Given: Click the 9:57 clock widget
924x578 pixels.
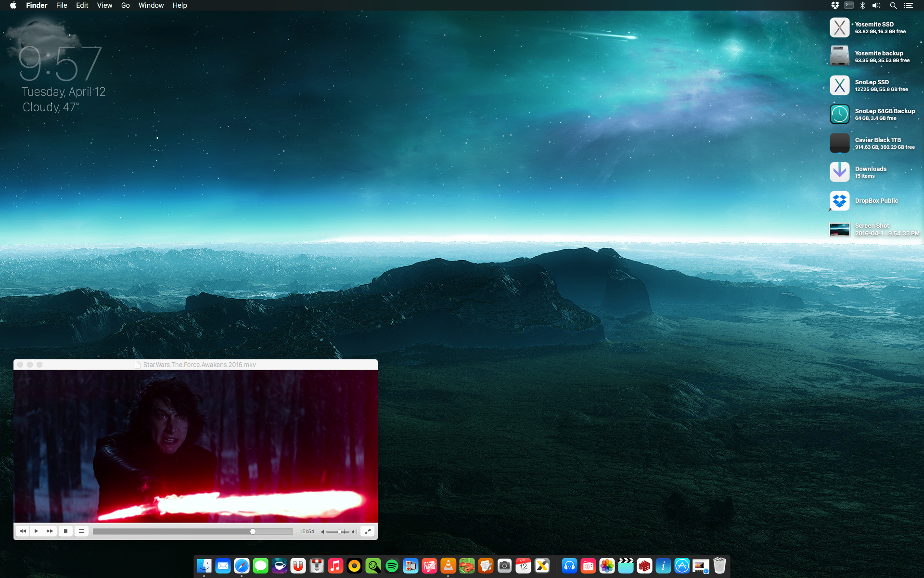Looking at the screenshot, I should tap(60, 64).
